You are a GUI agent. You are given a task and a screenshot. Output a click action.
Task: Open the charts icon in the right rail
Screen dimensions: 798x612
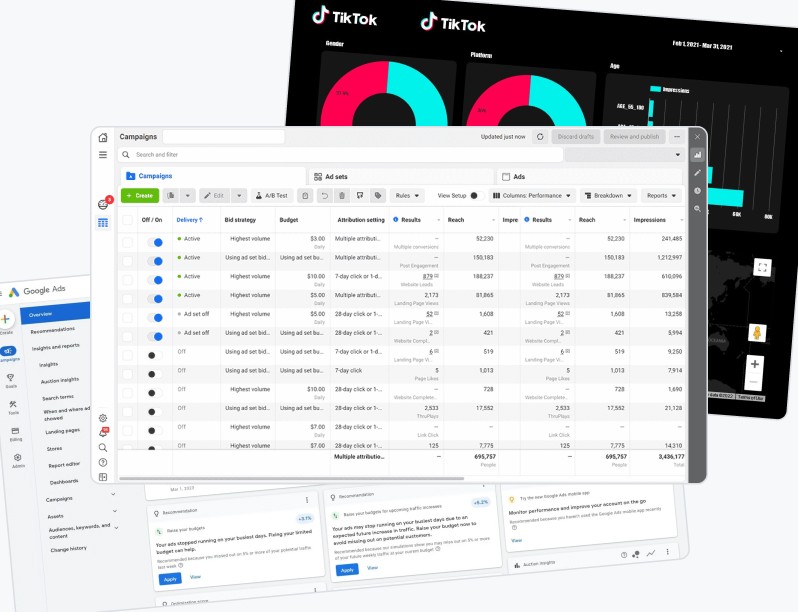[697, 155]
